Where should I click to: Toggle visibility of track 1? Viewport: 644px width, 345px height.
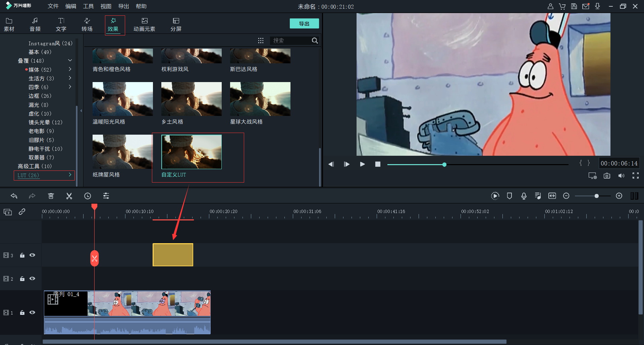click(32, 313)
